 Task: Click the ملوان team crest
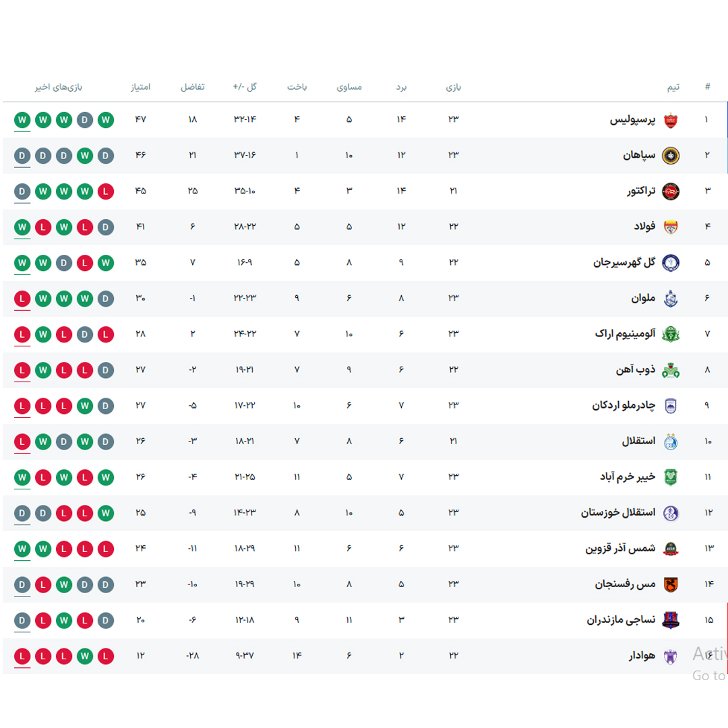[x=671, y=299]
